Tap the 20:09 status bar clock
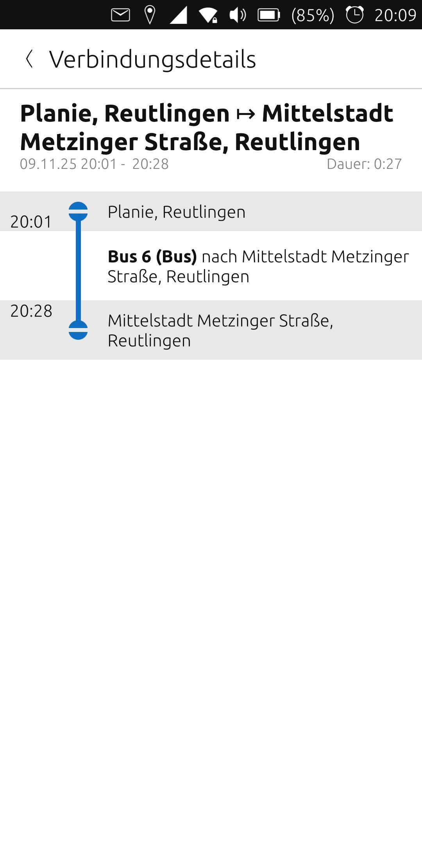Screen dimensions: 422x868 [x=395, y=15]
